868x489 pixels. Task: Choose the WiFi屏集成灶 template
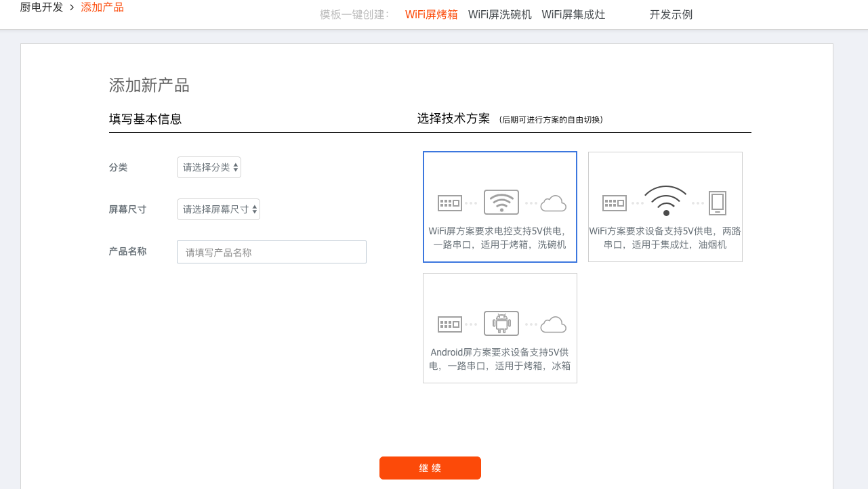pos(573,14)
